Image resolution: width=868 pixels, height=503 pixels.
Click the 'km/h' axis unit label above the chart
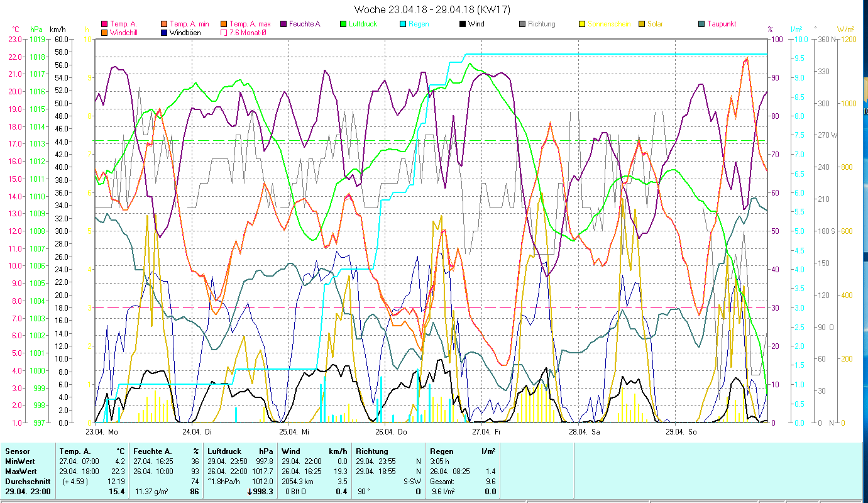(x=58, y=30)
